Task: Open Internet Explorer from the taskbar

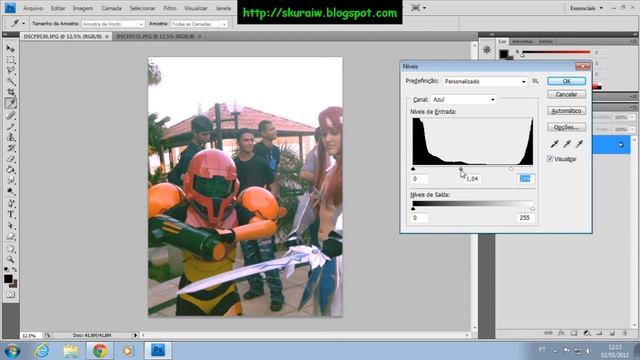Action: click(42, 351)
